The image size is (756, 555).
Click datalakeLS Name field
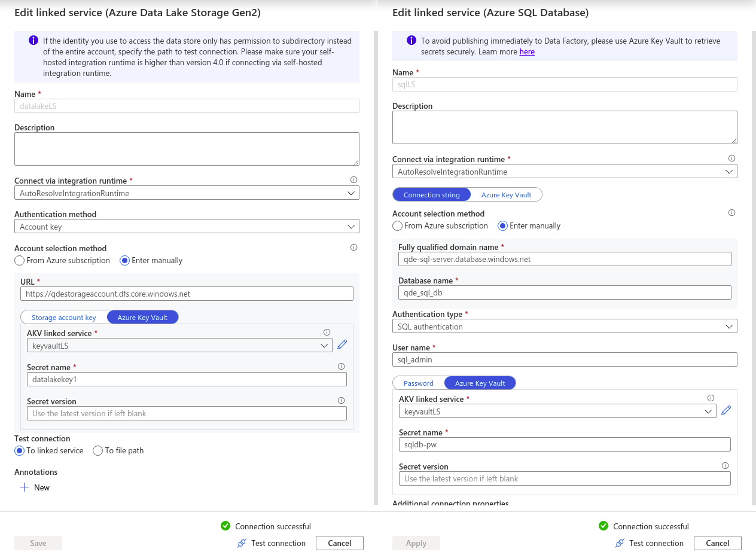coord(187,106)
